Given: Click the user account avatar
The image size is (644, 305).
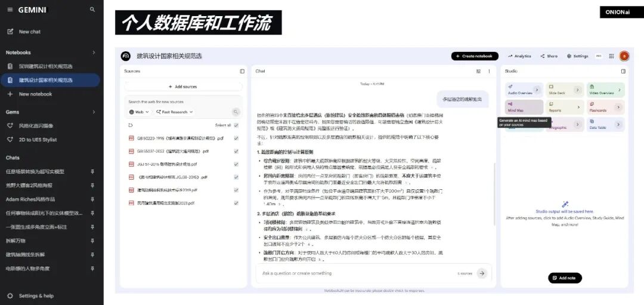Looking at the screenshot, I should (x=624, y=56).
